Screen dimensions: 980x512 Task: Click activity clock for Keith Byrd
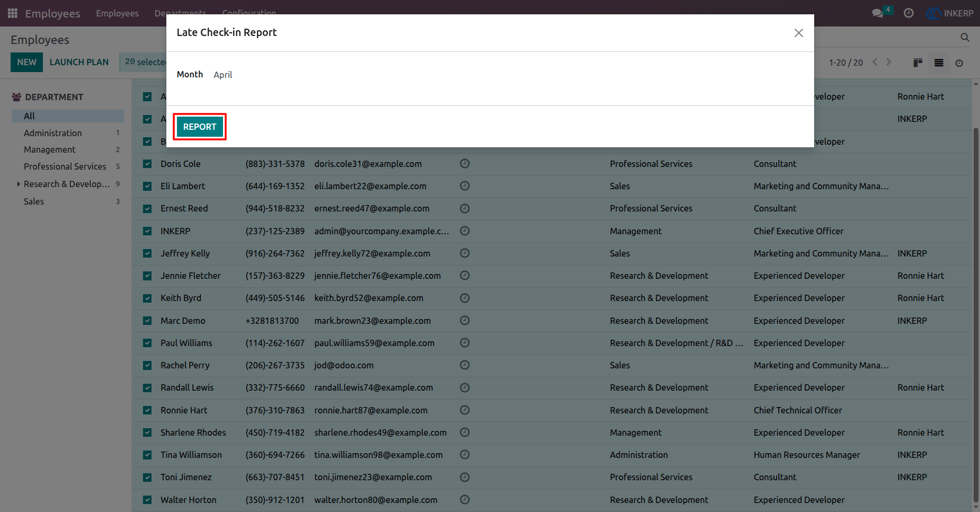[x=465, y=298]
